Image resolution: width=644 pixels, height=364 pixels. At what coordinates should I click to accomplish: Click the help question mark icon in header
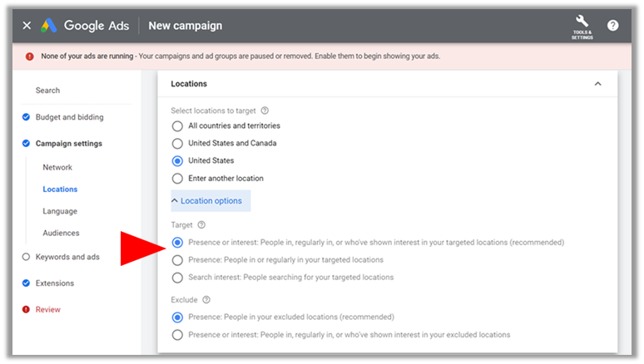point(612,26)
